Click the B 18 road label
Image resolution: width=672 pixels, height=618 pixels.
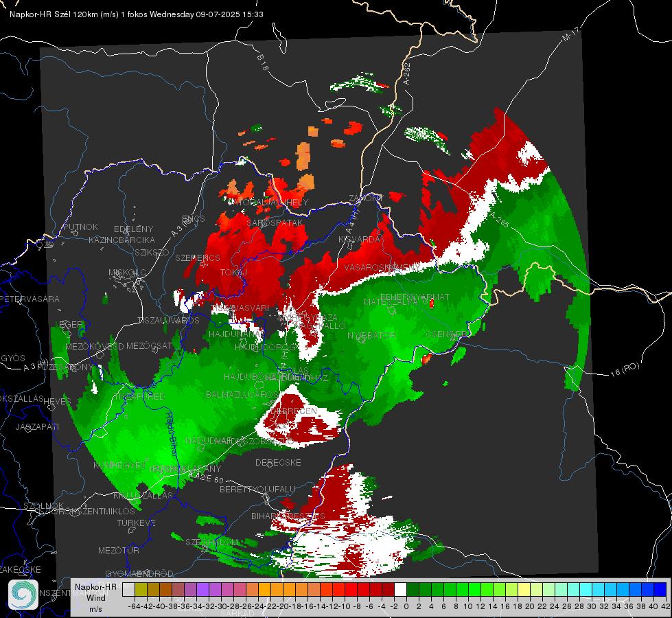tap(262, 62)
